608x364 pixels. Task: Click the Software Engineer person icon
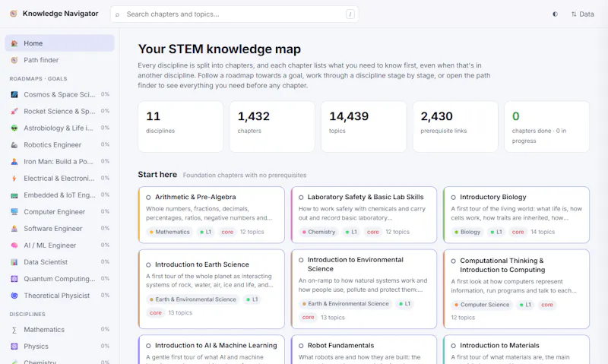point(14,228)
